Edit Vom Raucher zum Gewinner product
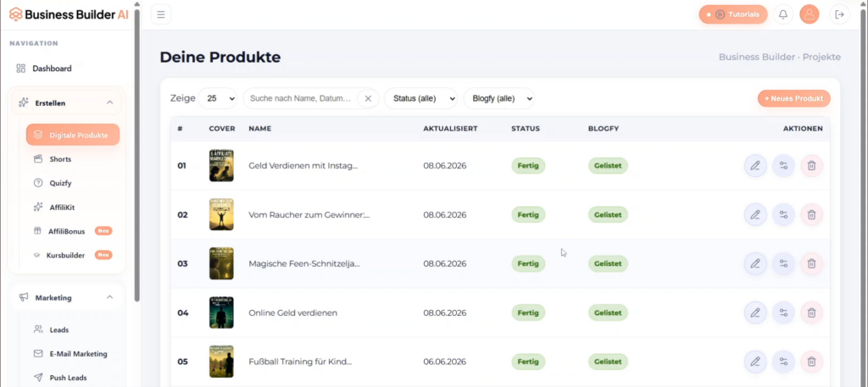This screenshot has width=868, height=387. pyautogui.click(x=755, y=214)
